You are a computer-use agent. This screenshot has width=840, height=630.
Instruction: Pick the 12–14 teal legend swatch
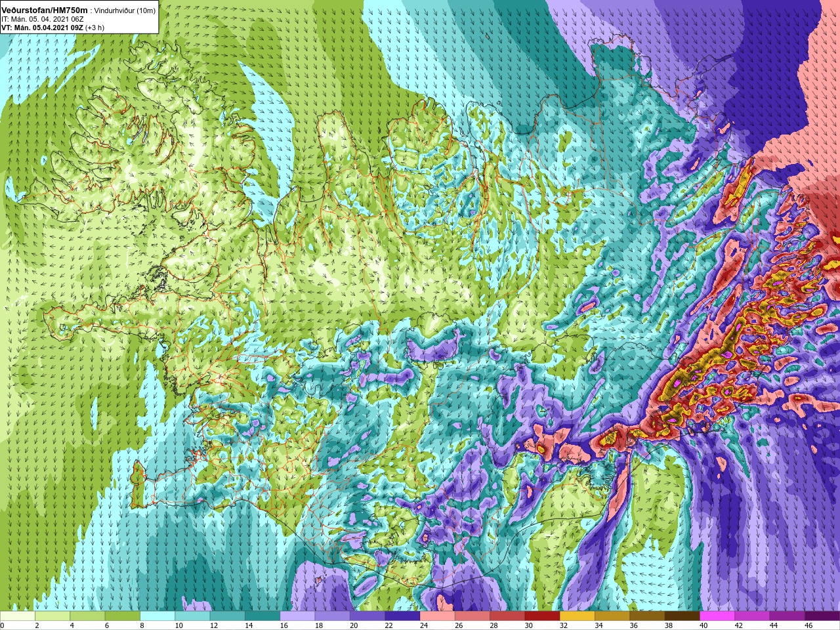click(227, 616)
